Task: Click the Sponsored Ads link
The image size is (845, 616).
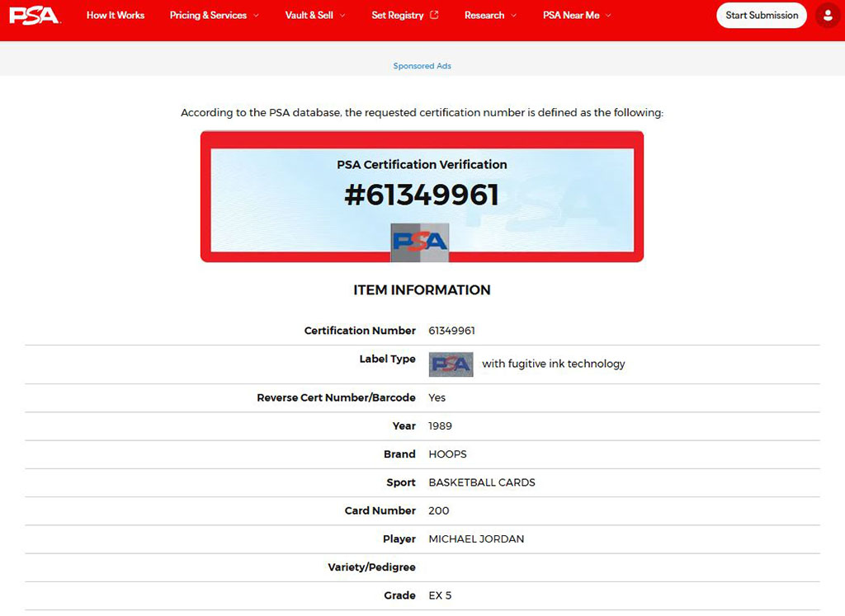Action: 422,66
